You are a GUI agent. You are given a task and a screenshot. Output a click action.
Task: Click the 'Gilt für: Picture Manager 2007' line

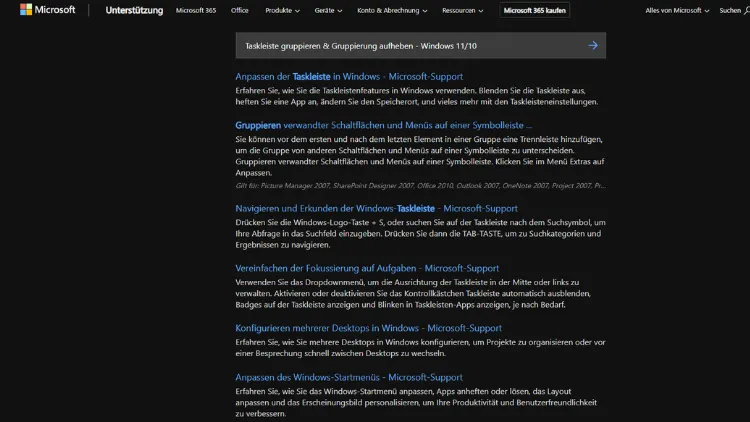[420, 186]
